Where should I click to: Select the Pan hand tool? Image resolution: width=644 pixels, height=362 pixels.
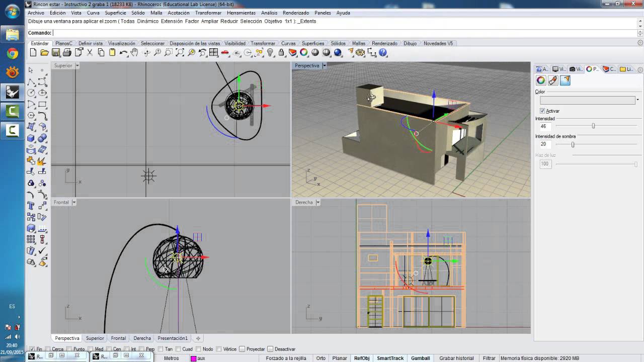134,53
